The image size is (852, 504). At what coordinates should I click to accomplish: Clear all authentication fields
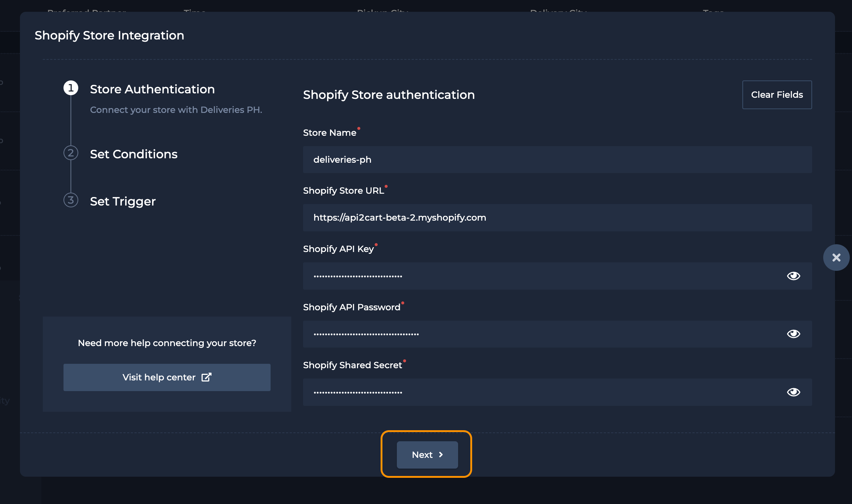click(x=777, y=95)
